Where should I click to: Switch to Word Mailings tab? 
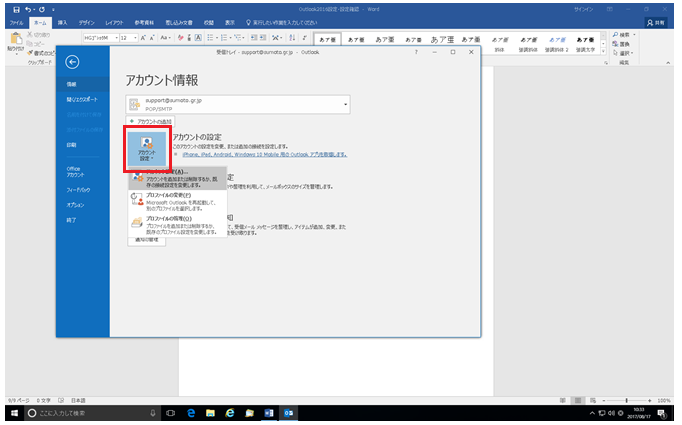click(179, 23)
